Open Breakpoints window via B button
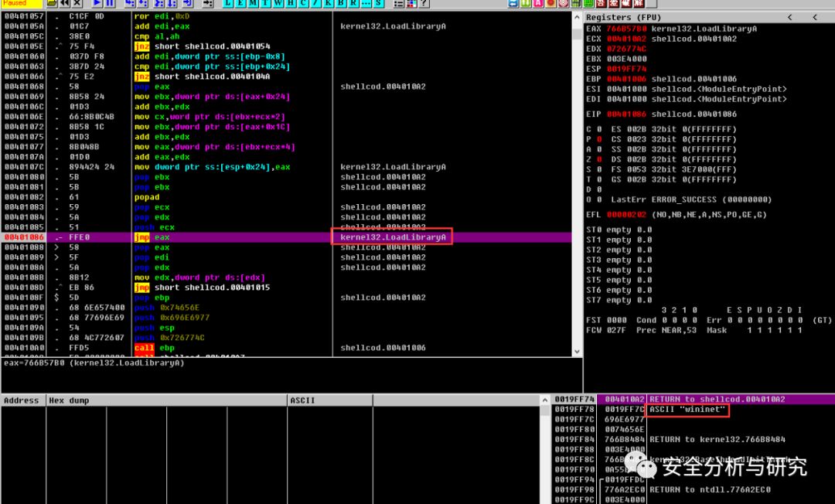This screenshot has height=504, width=835. click(x=341, y=4)
